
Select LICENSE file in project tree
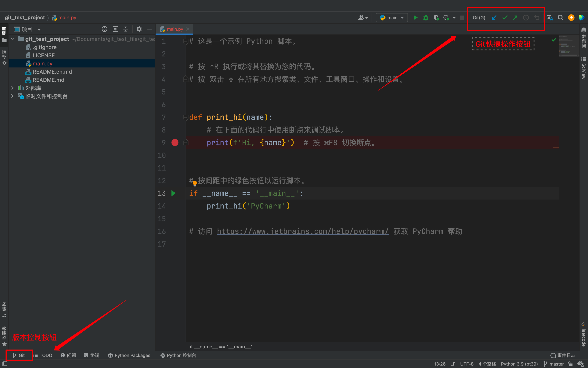pos(43,55)
